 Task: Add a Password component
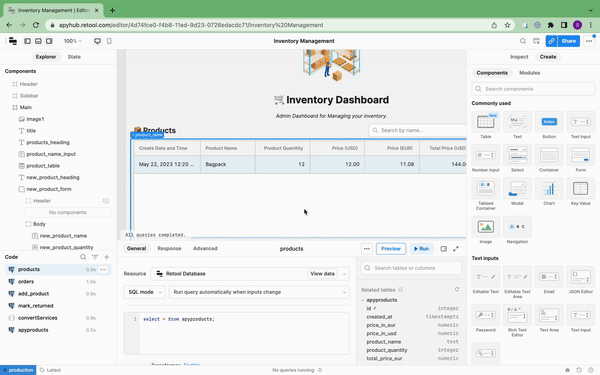(x=486, y=318)
